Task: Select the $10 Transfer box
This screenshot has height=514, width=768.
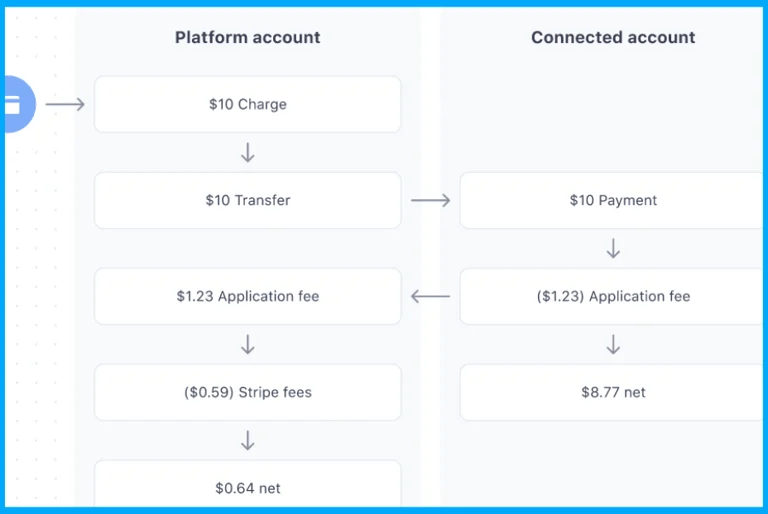Action: click(248, 200)
